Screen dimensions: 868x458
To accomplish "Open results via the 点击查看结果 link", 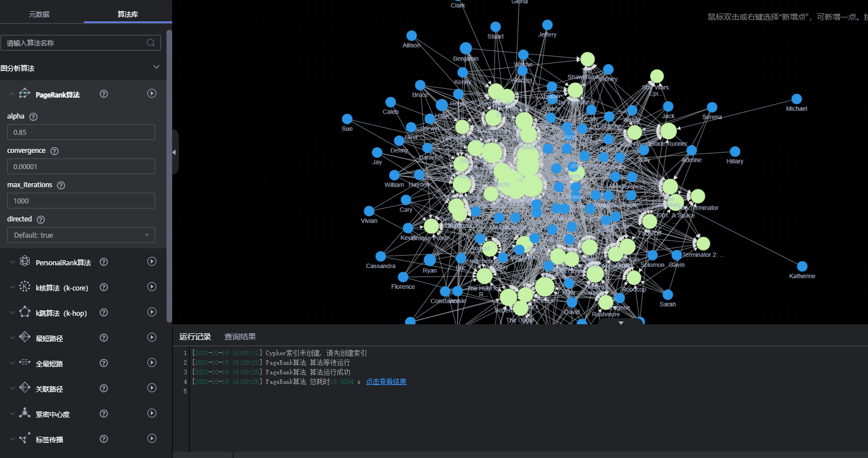I will point(386,381).
